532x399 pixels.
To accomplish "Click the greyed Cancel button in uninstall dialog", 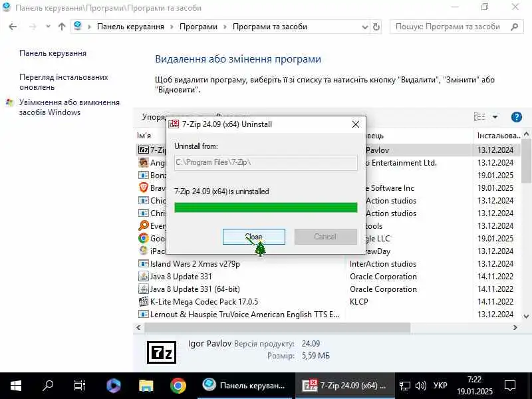I will click(325, 237).
